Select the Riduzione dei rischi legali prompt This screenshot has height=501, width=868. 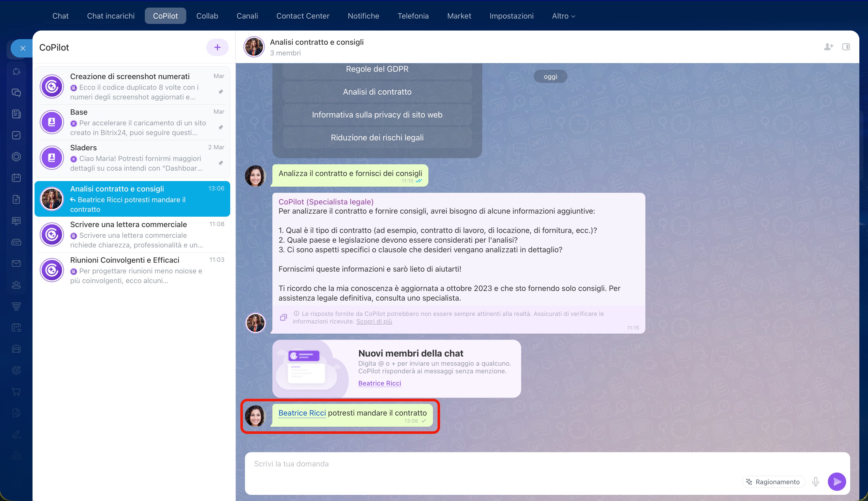click(x=377, y=138)
